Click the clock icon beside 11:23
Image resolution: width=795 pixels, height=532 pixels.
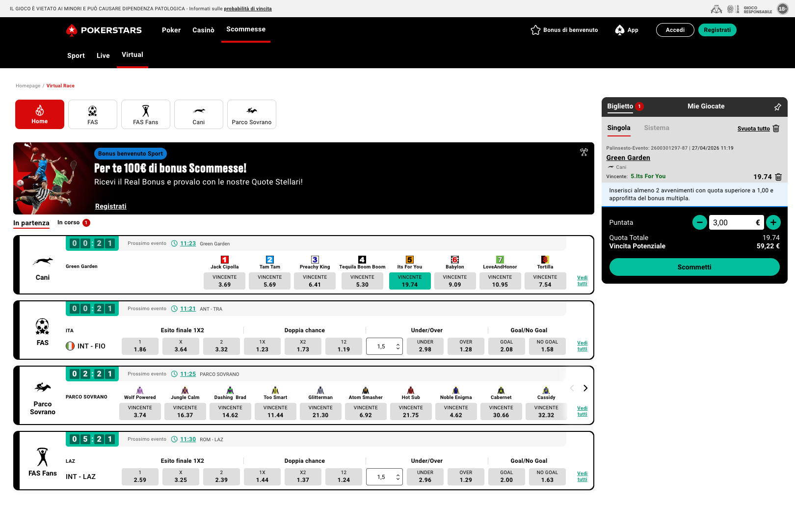click(x=174, y=243)
